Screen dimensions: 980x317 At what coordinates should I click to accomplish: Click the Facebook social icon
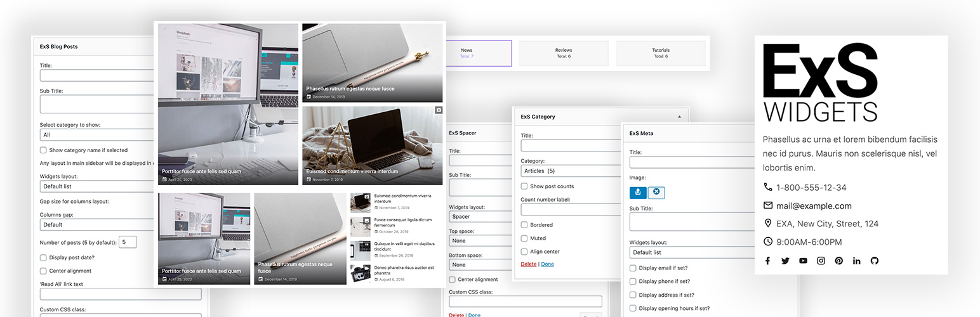tap(767, 261)
